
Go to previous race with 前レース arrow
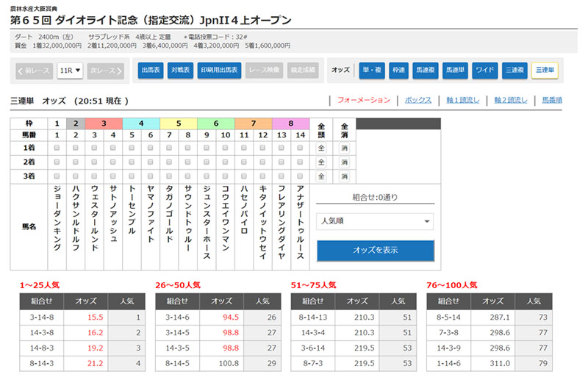pos(34,71)
